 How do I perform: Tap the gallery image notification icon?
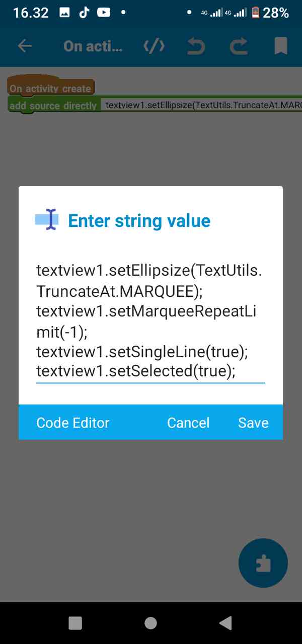(x=64, y=13)
